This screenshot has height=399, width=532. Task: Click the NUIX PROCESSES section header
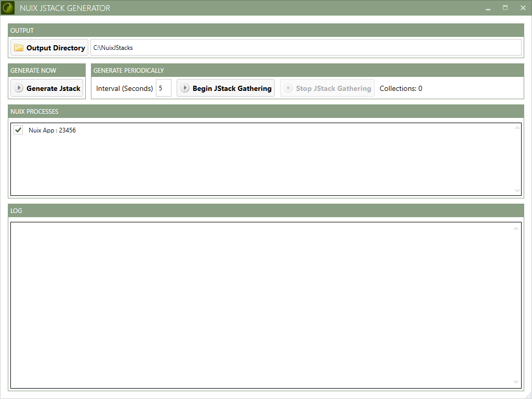tap(266, 111)
